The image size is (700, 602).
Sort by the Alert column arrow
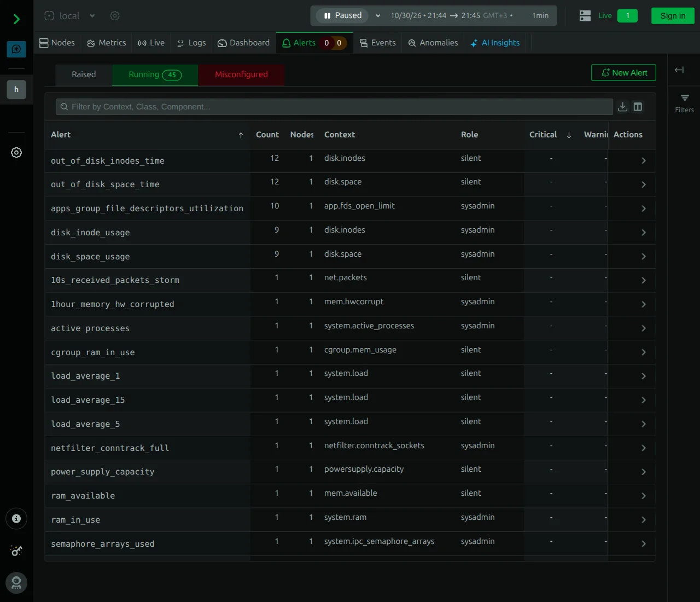pos(241,135)
